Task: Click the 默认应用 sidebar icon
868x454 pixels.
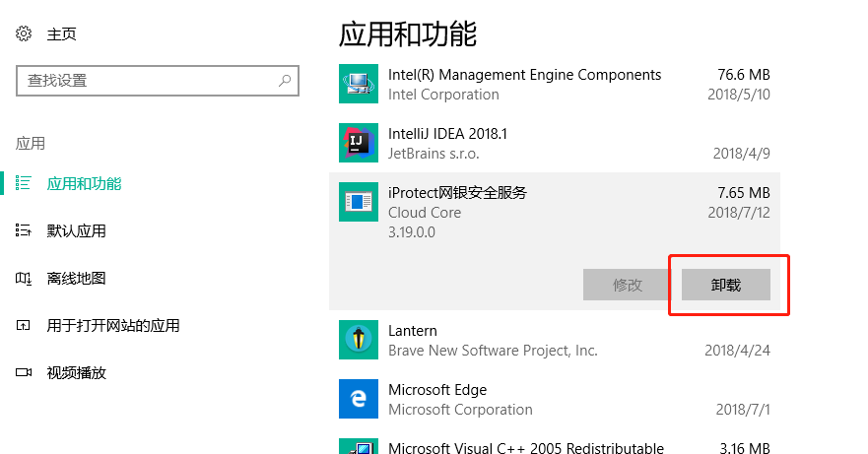Action: click(24, 230)
